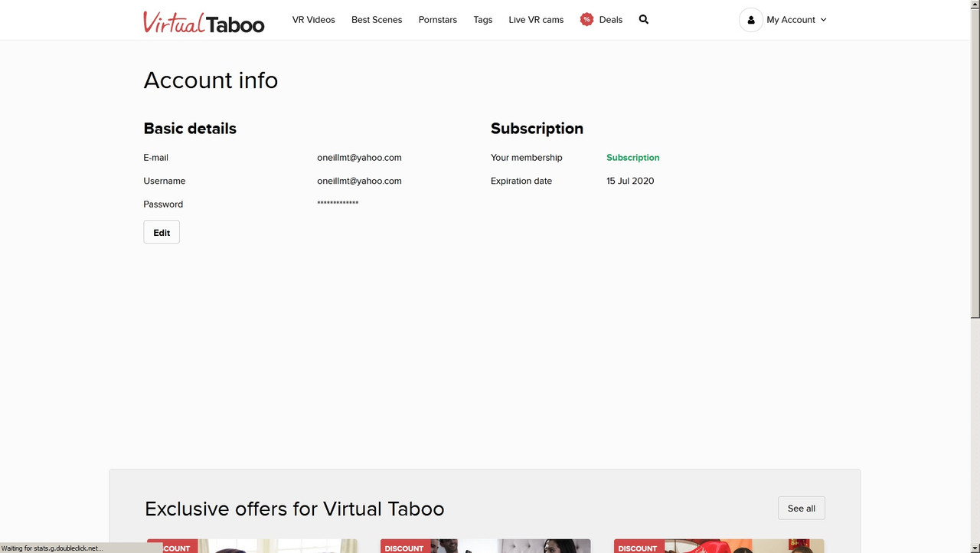Click the Exclusive offers for Virtual Taboo heading

click(x=294, y=509)
